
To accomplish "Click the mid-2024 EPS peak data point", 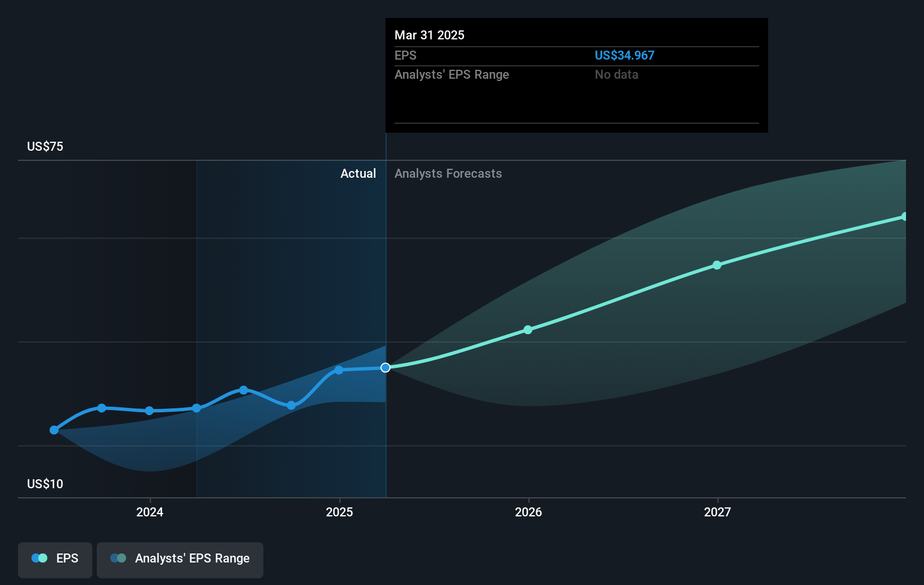I will click(x=243, y=389).
